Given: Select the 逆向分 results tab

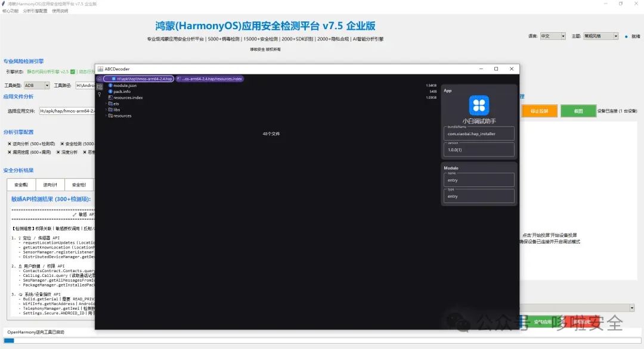Looking at the screenshot, I should pyautogui.click(x=50, y=185).
